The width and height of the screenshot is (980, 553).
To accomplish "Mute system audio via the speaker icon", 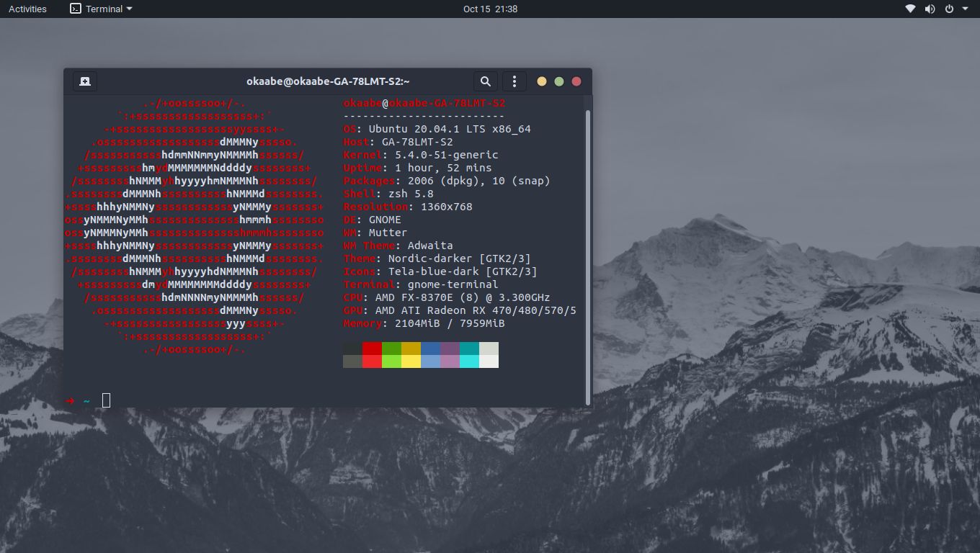I will tap(929, 9).
